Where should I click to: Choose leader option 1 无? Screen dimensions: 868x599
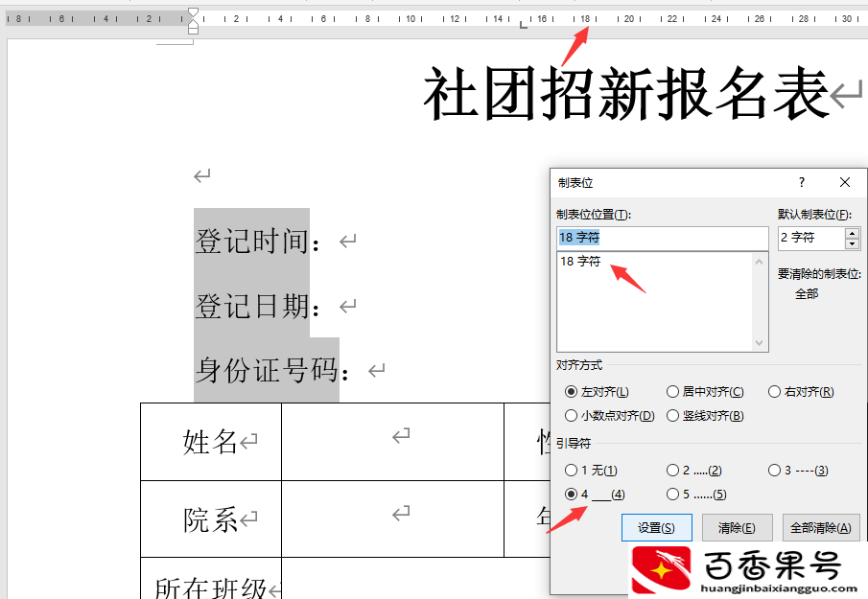point(591,471)
